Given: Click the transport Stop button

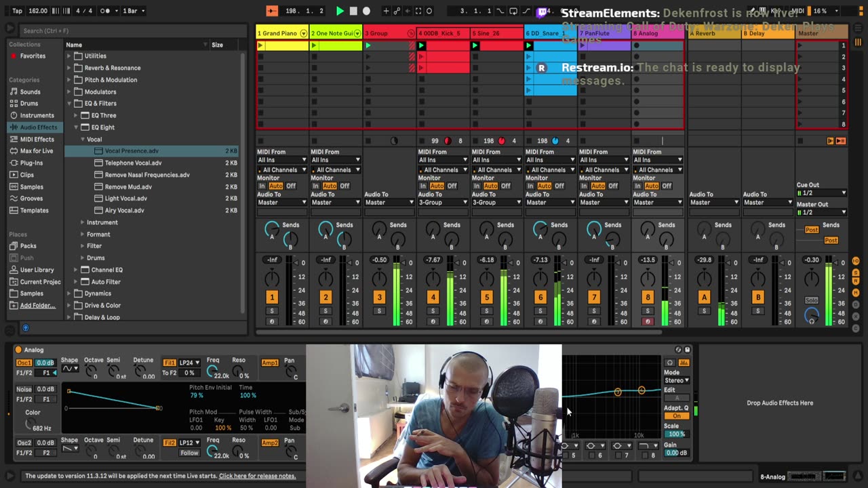Looking at the screenshot, I should (x=353, y=11).
